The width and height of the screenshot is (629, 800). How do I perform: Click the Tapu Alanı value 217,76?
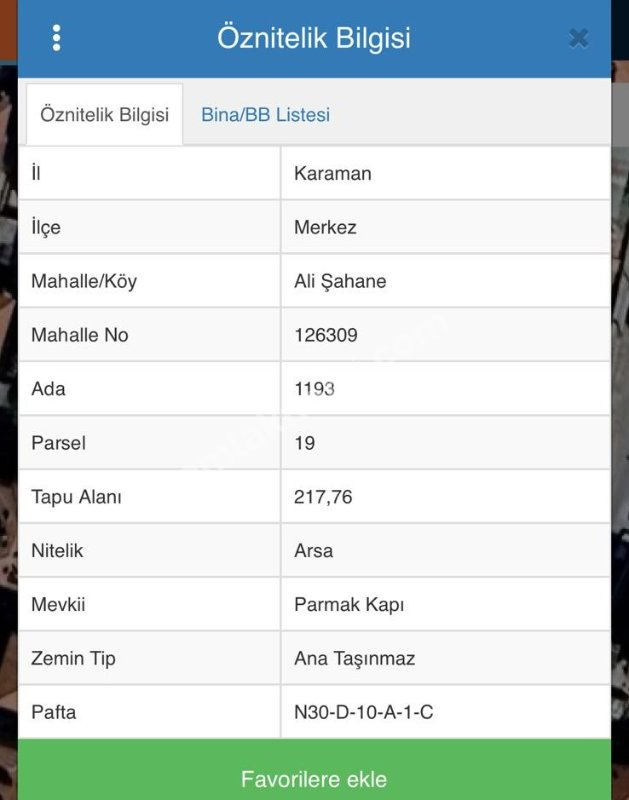point(323,497)
